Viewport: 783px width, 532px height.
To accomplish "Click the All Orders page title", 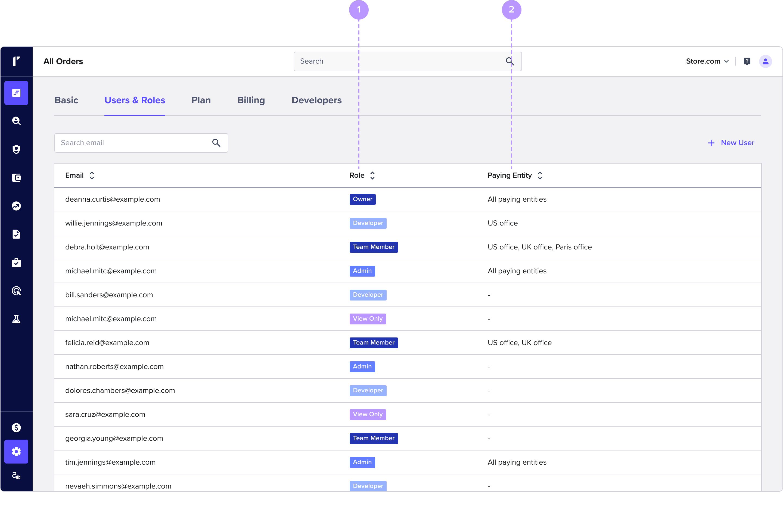I will pyautogui.click(x=63, y=61).
